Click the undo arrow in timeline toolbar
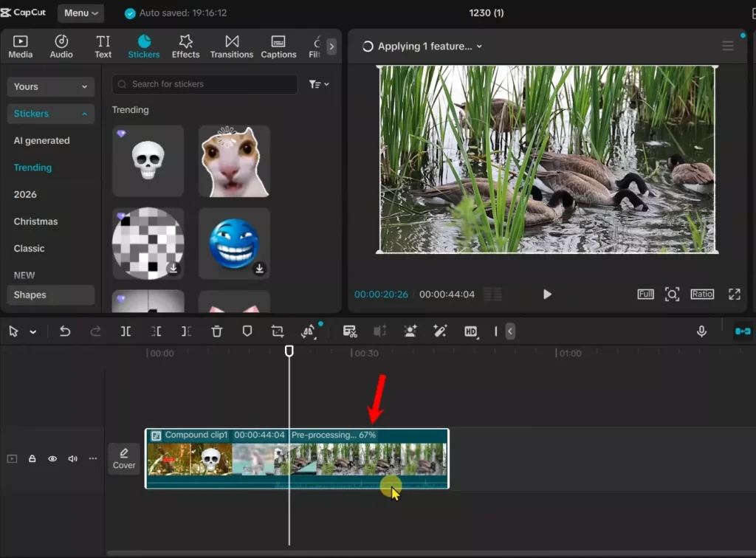 click(65, 331)
